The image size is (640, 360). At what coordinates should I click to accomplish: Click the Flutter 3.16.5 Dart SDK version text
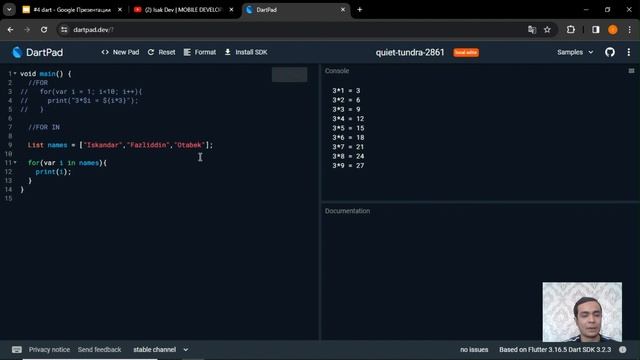coord(555,350)
